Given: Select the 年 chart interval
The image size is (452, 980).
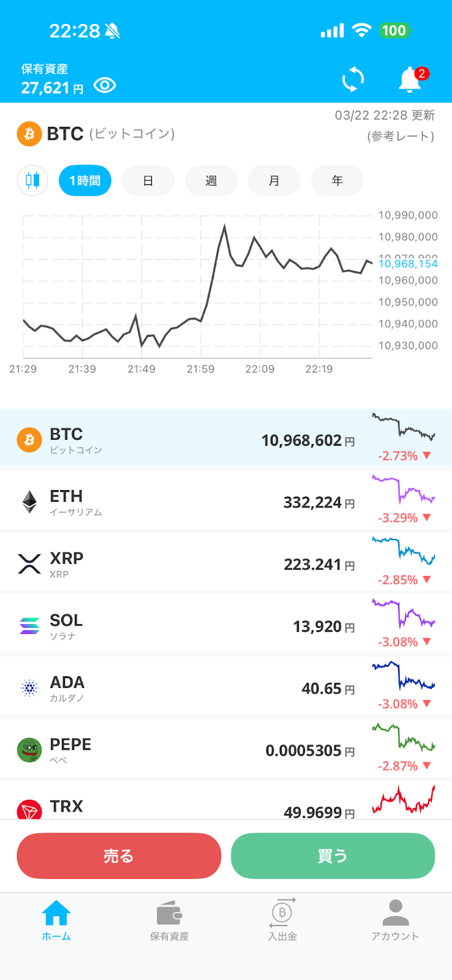Looking at the screenshot, I should tap(337, 181).
